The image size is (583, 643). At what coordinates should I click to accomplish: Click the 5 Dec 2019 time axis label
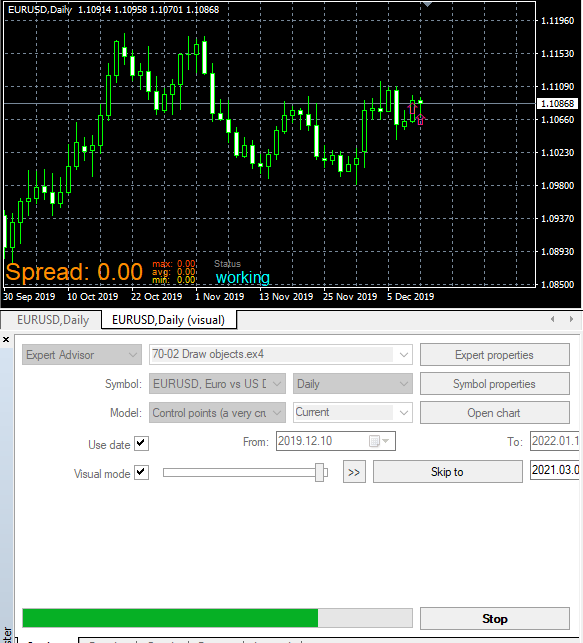pos(410,296)
